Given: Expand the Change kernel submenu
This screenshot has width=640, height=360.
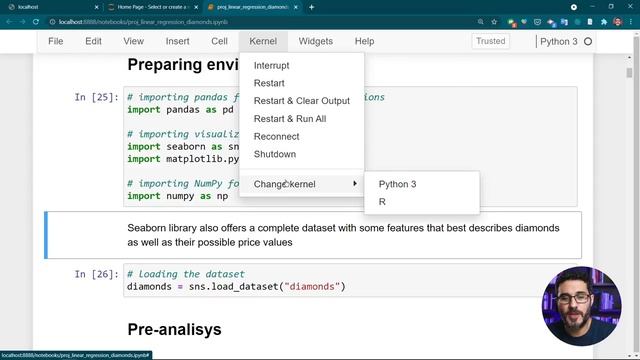Looking at the screenshot, I should (x=302, y=184).
